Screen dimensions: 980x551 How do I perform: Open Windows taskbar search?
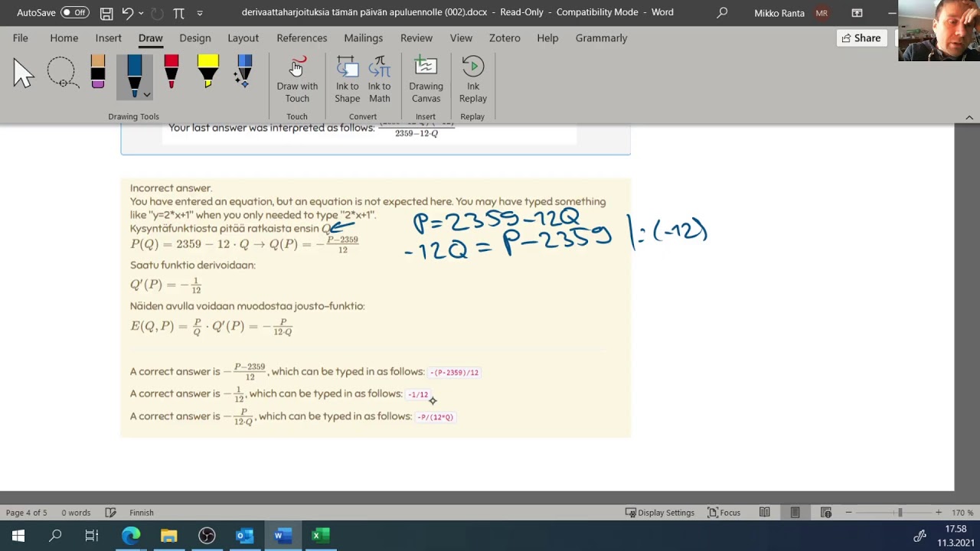pyautogui.click(x=55, y=536)
